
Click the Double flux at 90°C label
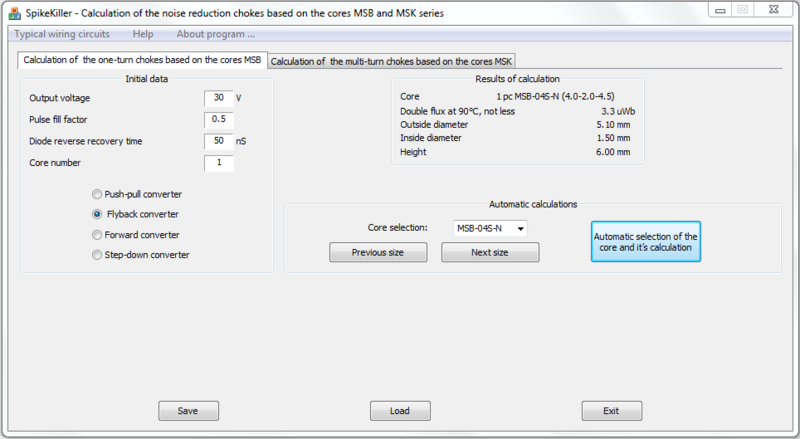pos(458,111)
